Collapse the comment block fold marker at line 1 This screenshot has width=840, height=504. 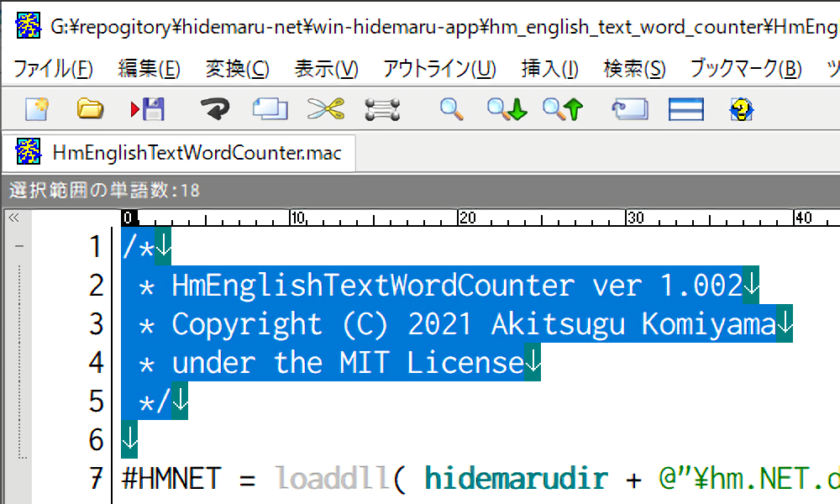(x=18, y=247)
